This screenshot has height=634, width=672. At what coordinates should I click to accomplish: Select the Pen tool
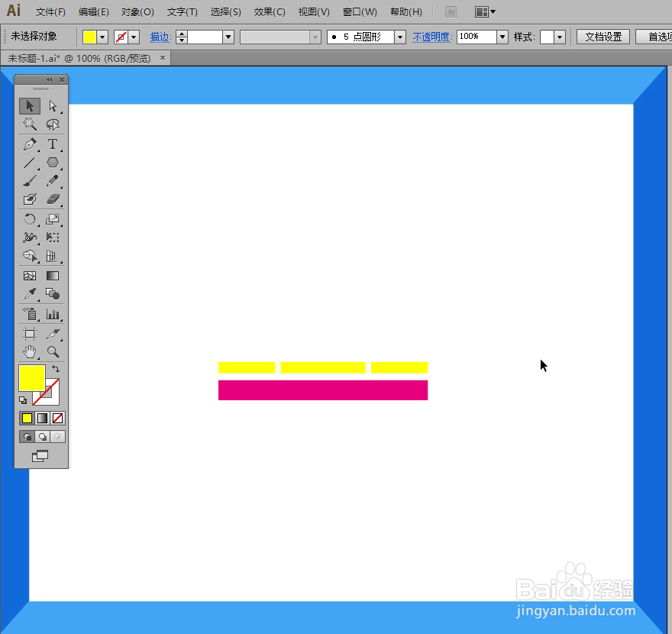(x=30, y=144)
